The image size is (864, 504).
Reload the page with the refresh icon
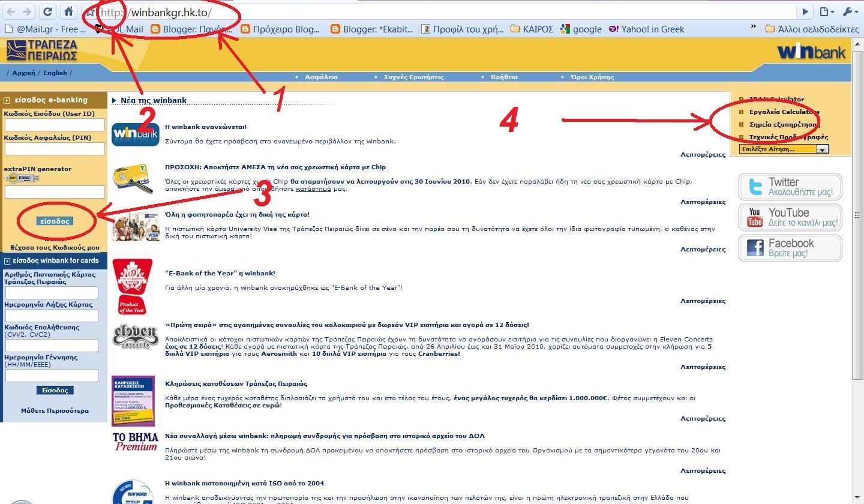[x=48, y=11]
